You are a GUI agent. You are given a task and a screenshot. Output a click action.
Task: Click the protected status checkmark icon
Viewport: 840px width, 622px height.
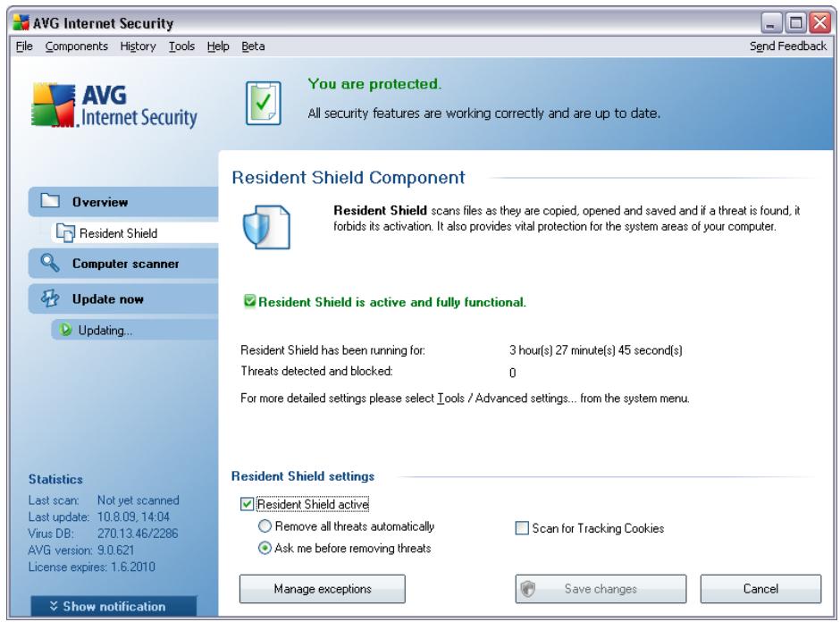[x=263, y=103]
